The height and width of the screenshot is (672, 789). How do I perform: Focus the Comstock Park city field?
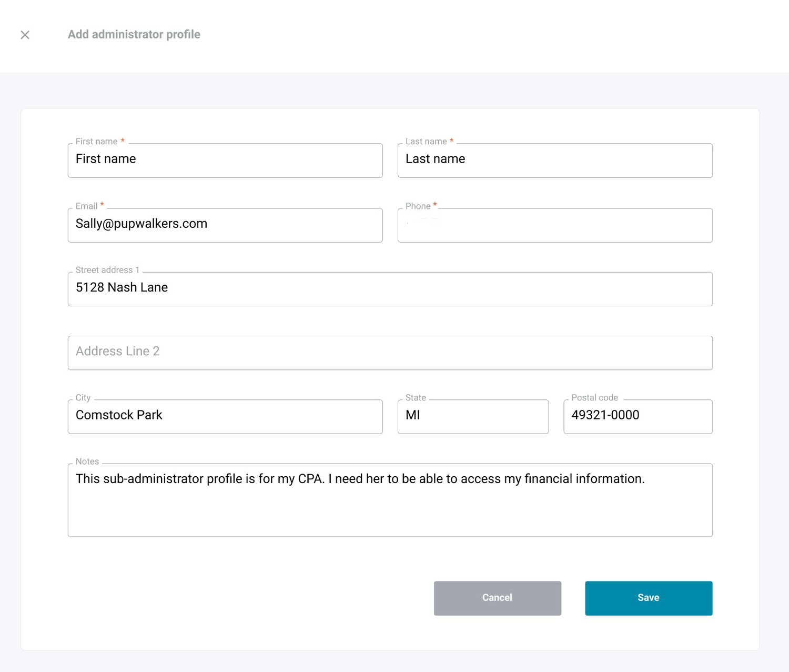pyautogui.click(x=225, y=416)
